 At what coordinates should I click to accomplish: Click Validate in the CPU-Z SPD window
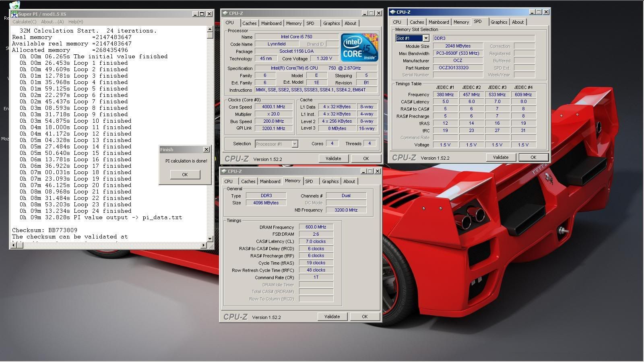point(500,157)
